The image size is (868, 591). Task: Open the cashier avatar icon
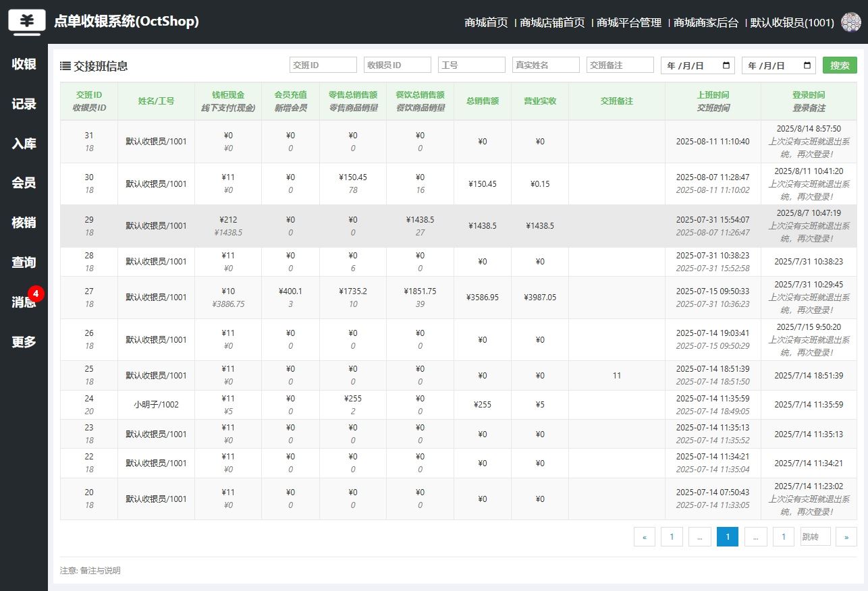click(851, 22)
